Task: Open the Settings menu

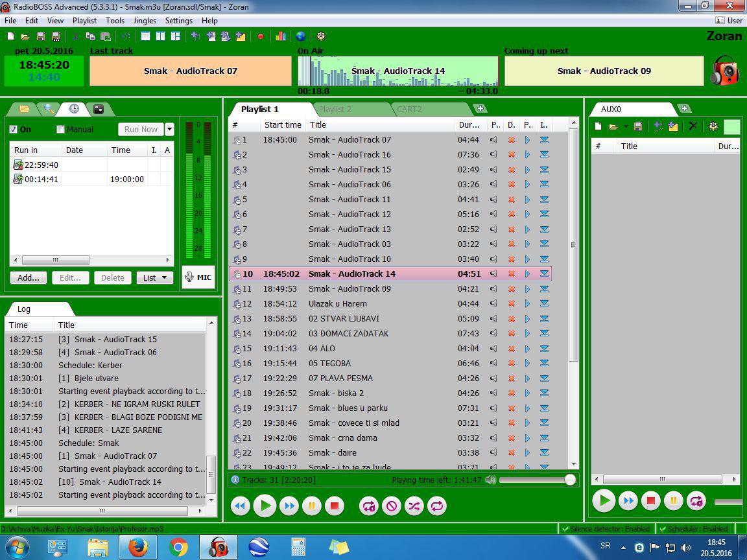Action: click(x=179, y=21)
